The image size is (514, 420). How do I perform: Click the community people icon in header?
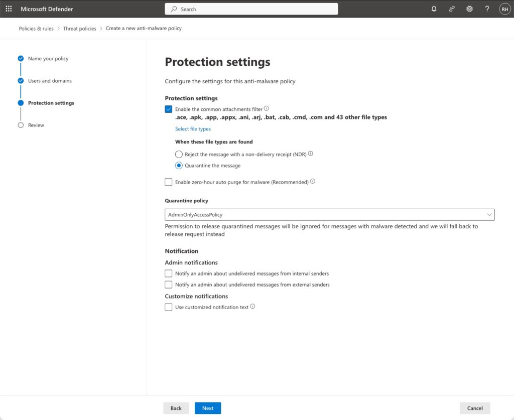coord(452,9)
